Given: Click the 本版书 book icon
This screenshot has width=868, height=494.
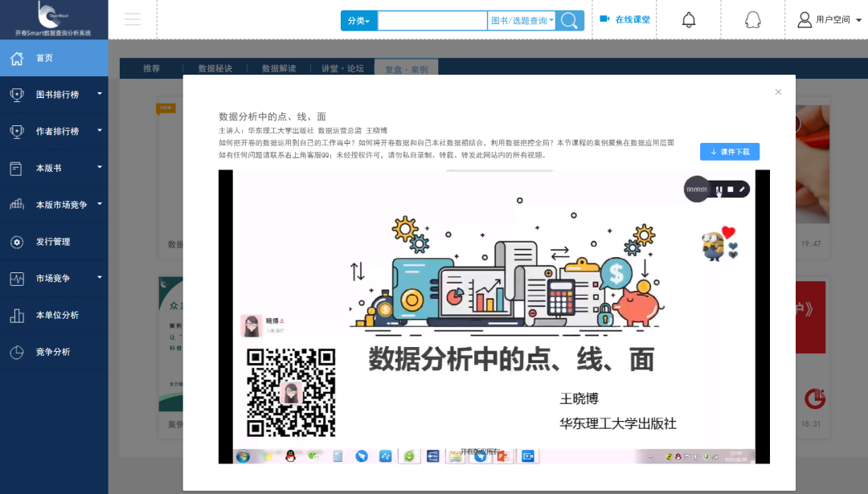Looking at the screenshot, I should [16, 168].
